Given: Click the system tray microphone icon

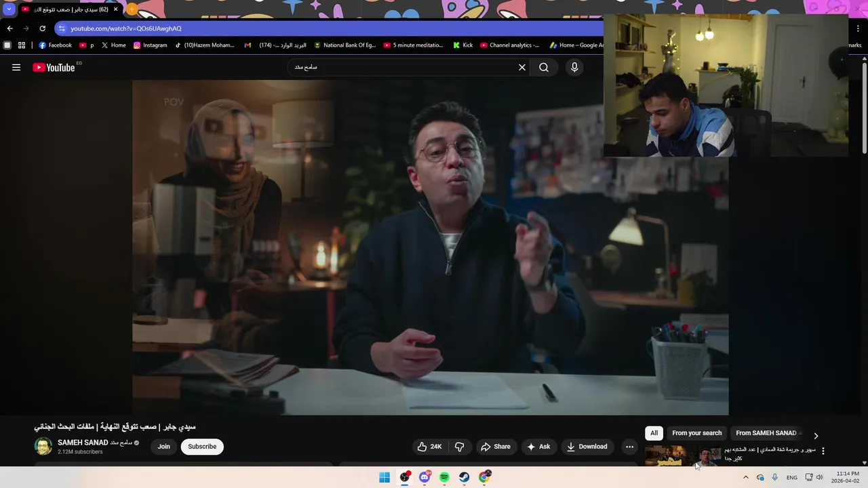Looking at the screenshot, I should (x=775, y=477).
